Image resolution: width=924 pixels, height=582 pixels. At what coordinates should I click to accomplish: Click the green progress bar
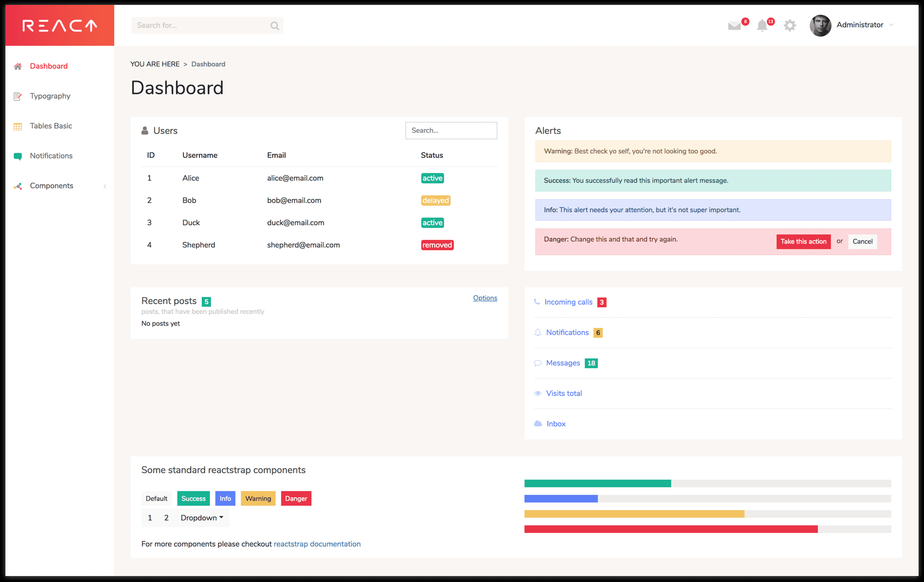point(598,484)
